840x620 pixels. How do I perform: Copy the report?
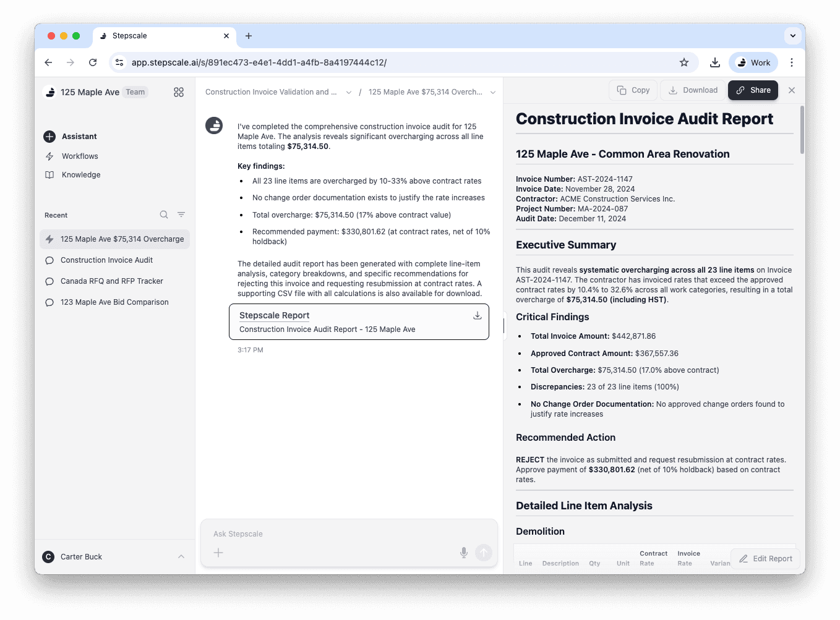[633, 90]
